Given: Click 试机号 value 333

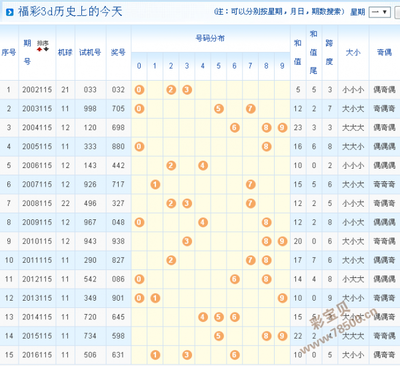Looking at the screenshot, I should tap(90, 146).
